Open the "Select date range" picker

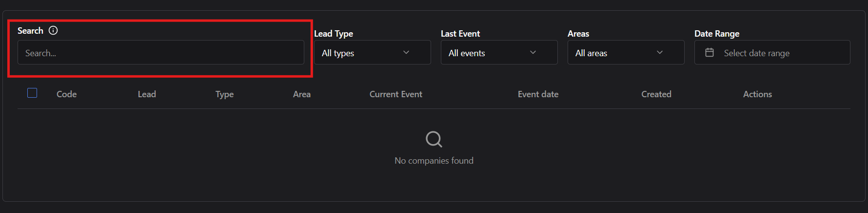point(772,52)
